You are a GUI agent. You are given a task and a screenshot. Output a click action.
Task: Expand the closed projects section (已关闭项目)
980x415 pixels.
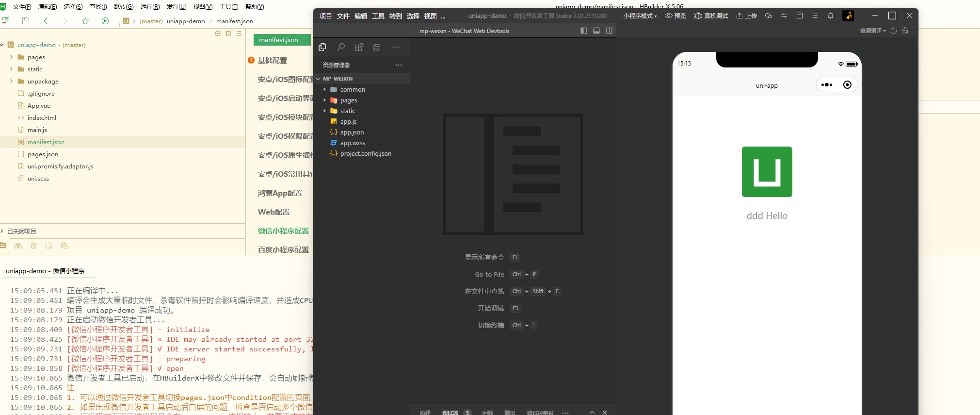[x=2, y=231]
